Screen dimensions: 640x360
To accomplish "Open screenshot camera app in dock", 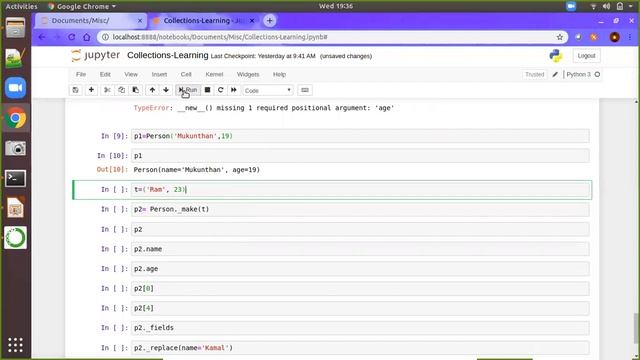I will [16, 148].
